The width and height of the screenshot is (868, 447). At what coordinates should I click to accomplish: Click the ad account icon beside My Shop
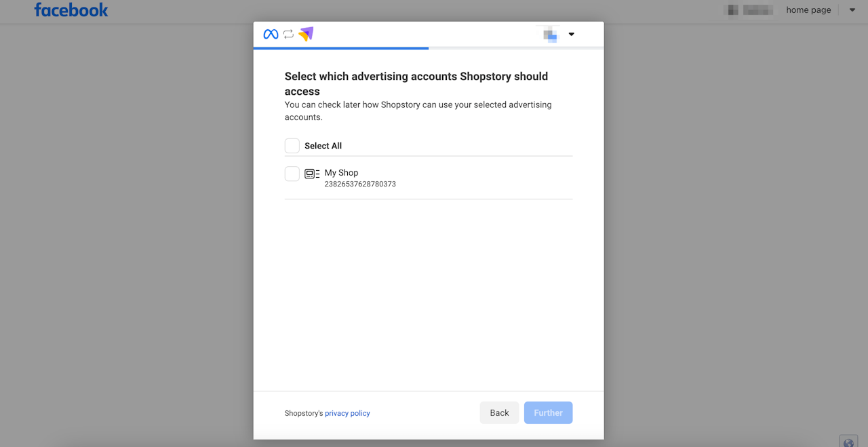(x=312, y=174)
